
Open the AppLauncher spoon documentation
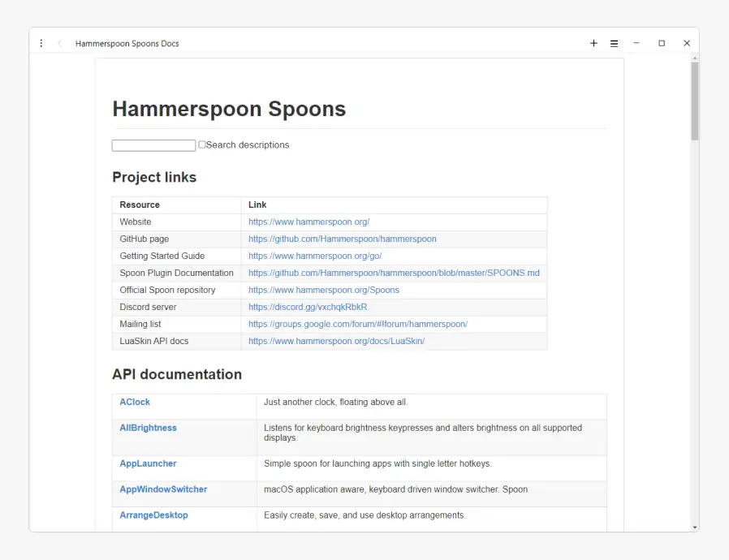148,463
